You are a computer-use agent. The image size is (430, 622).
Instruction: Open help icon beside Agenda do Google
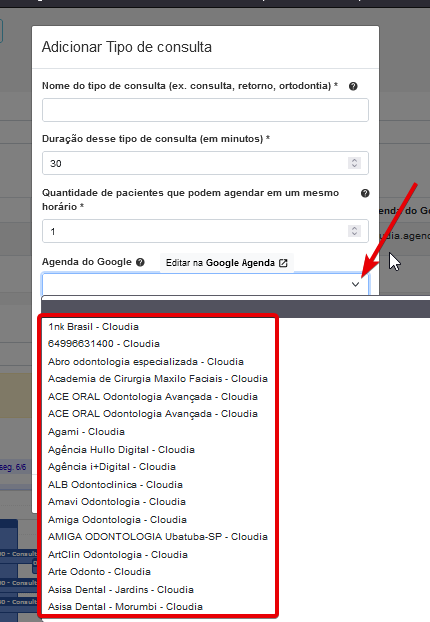[x=140, y=262]
